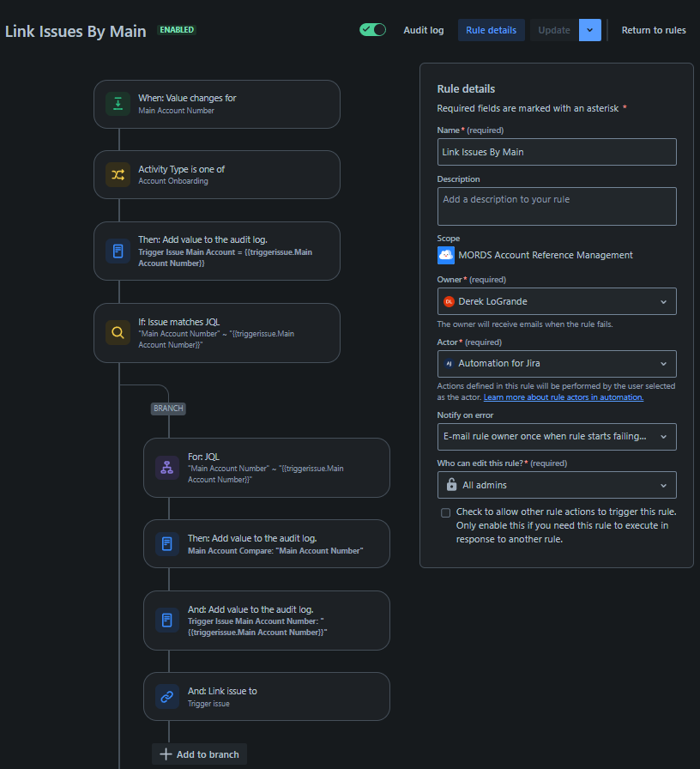
Task: Click the plus icon in Add to branch
Action: [166, 754]
